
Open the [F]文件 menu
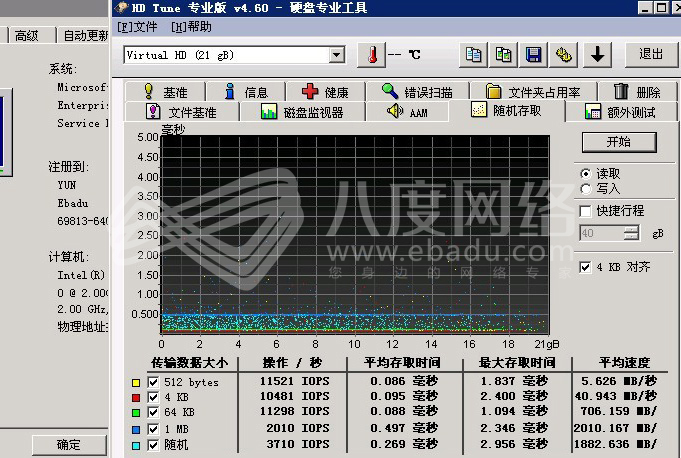[137, 27]
